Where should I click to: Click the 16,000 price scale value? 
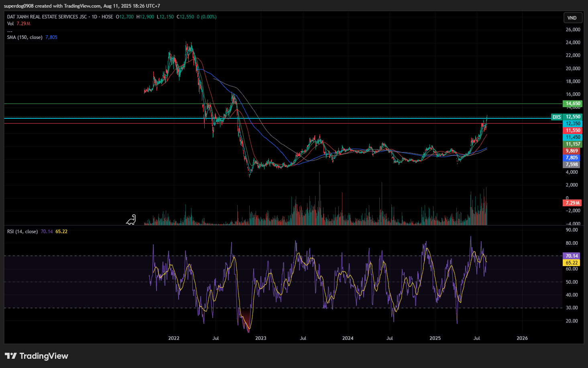pyautogui.click(x=573, y=94)
